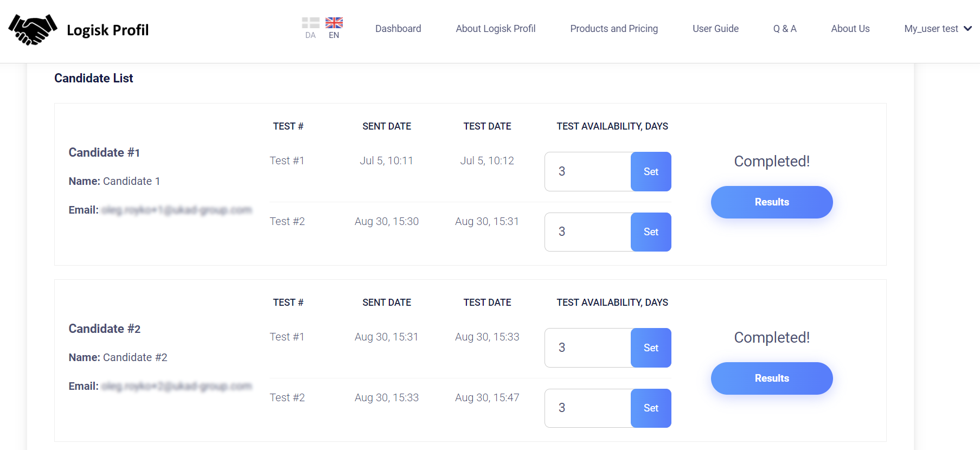Click the Logisk Profil brand text
Image resolution: width=980 pixels, height=450 pixels.
pos(107,30)
